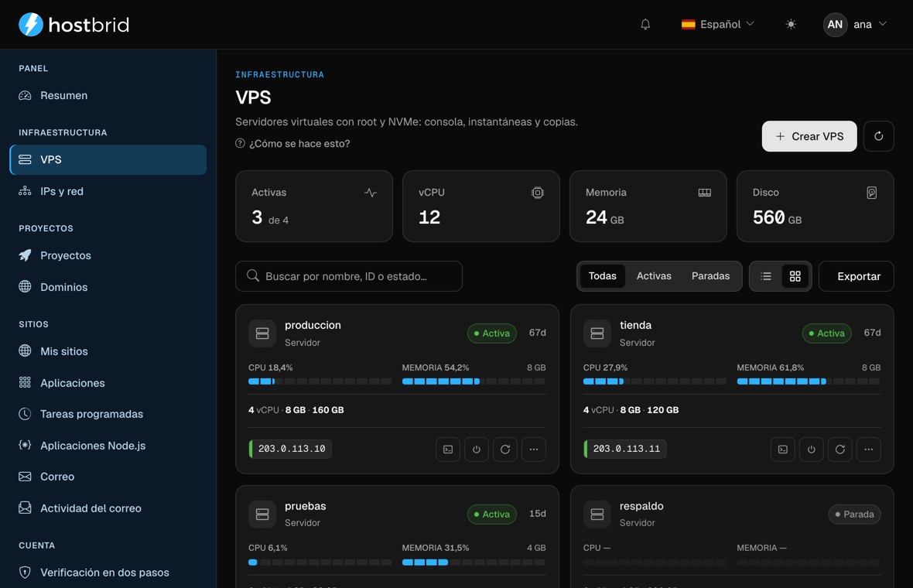Toggle the light theme sun icon
The height and width of the screenshot is (588, 913).
pos(791,25)
